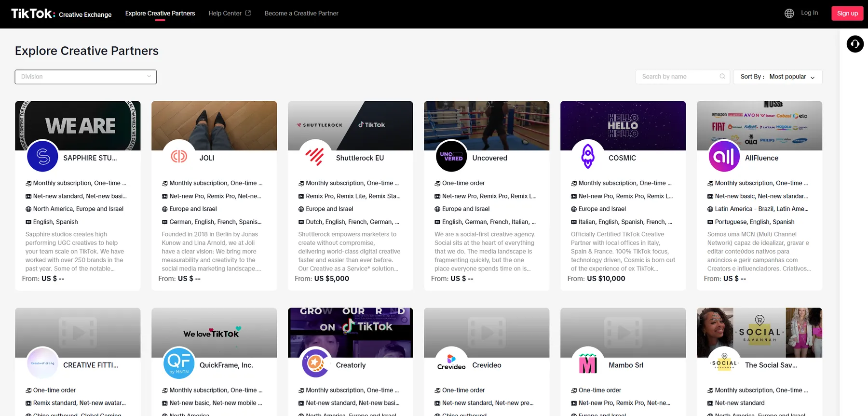868x416 pixels.
Task: Open Shuttlerock EU partner name
Action: click(360, 158)
